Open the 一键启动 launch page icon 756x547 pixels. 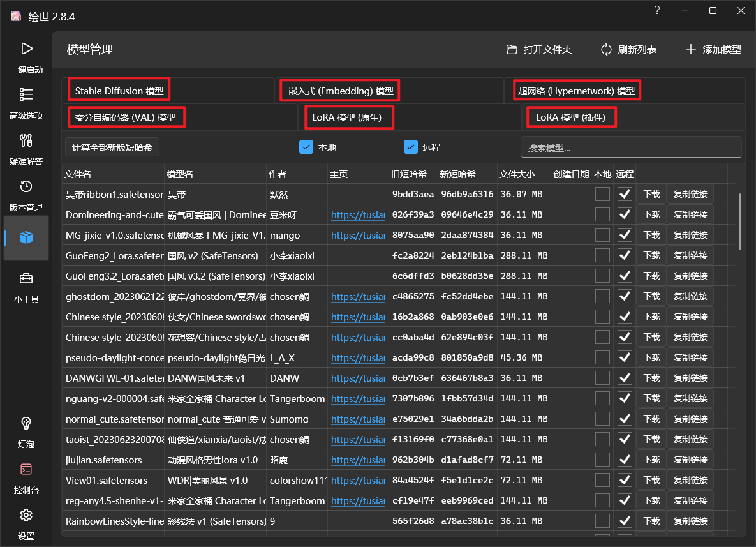click(x=26, y=49)
